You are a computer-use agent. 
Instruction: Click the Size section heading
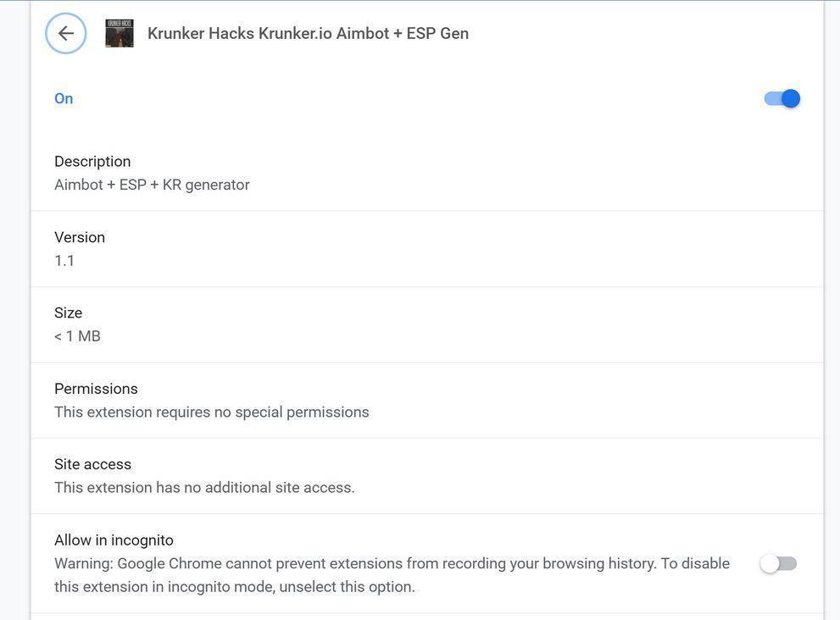(x=69, y=313)
